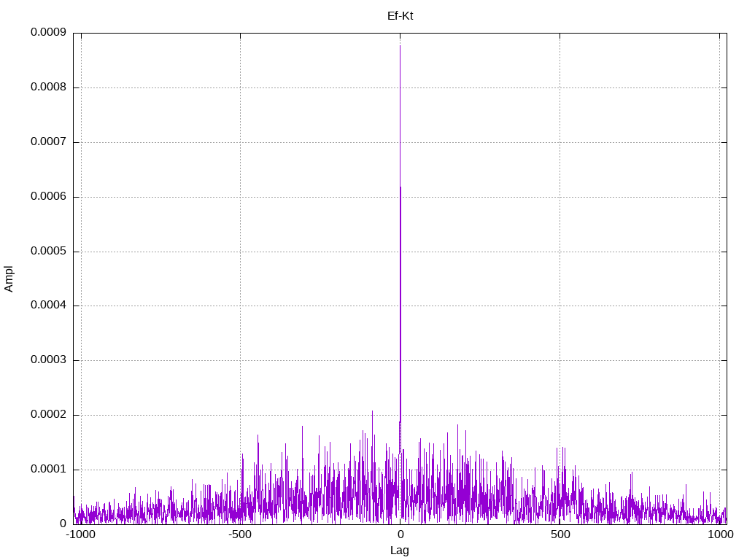The width and height of the screenshot is (747, 560).
Task: Click y-axis tick value 0.0008
Action: [x=48, y=87]
